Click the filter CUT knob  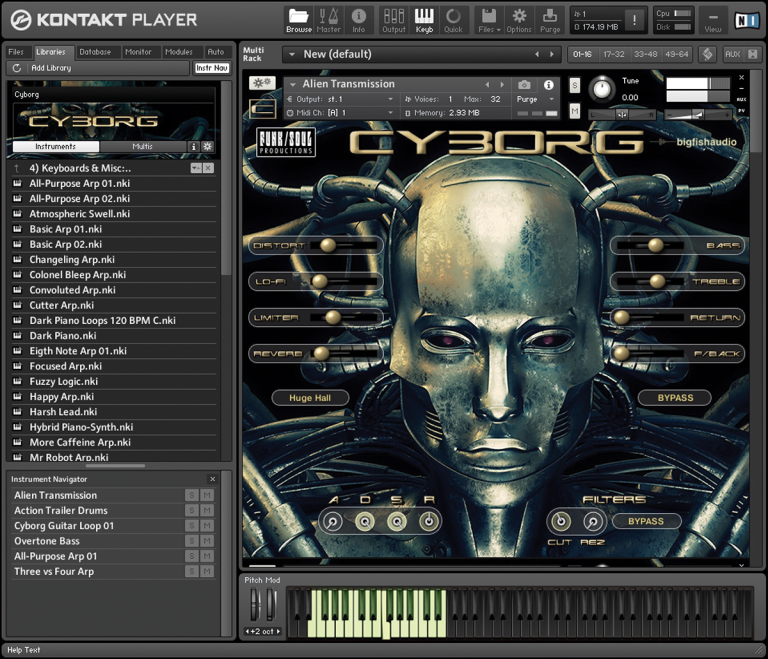point(561,521)
